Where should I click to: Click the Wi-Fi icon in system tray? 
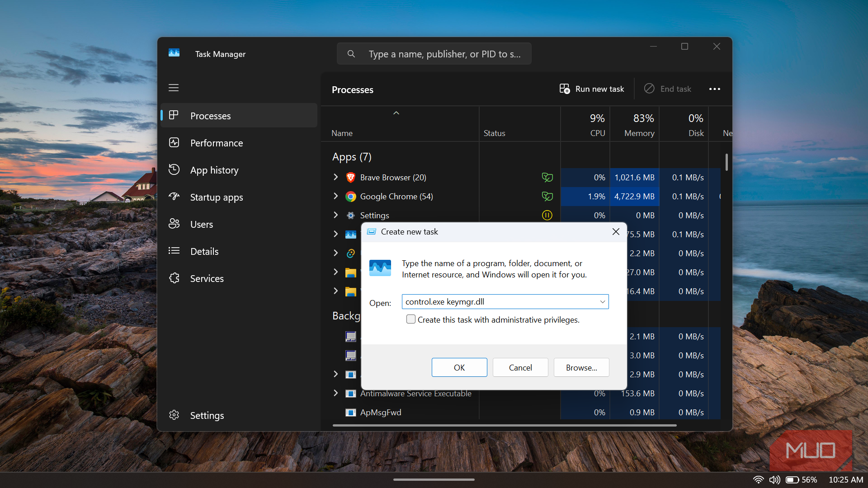click(x=758, y=479)
